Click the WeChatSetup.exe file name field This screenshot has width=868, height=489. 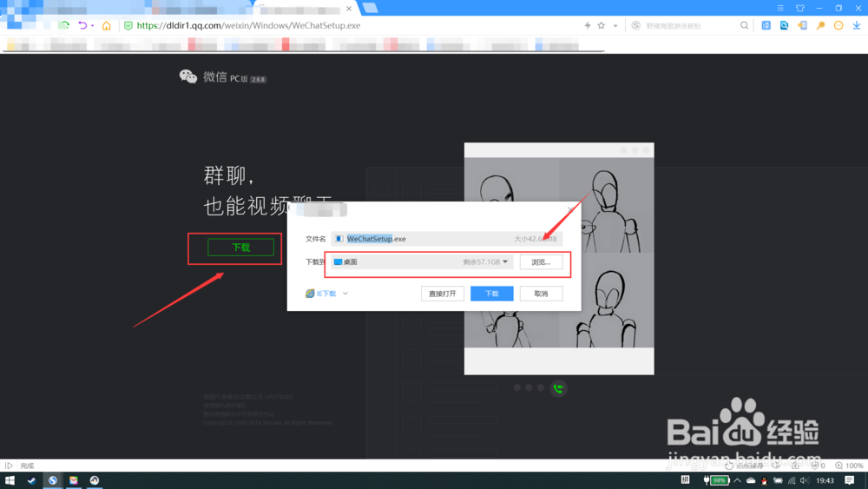tap(446, 239)
